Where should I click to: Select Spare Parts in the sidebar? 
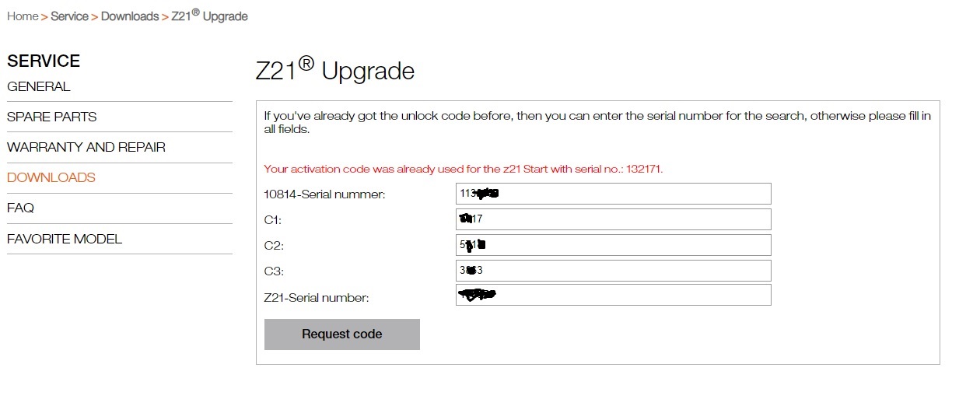[52, 117]
